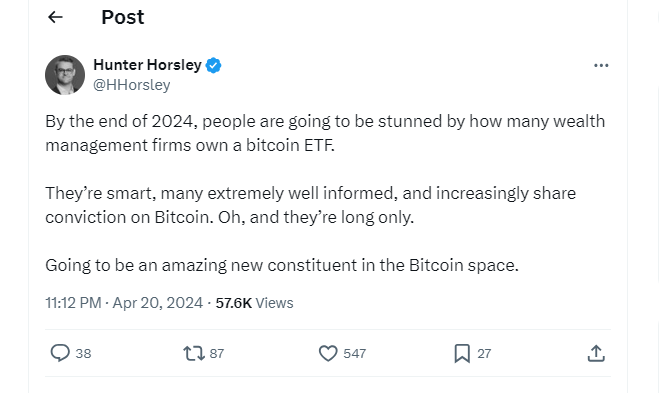Click the blue verified badge

214,65
